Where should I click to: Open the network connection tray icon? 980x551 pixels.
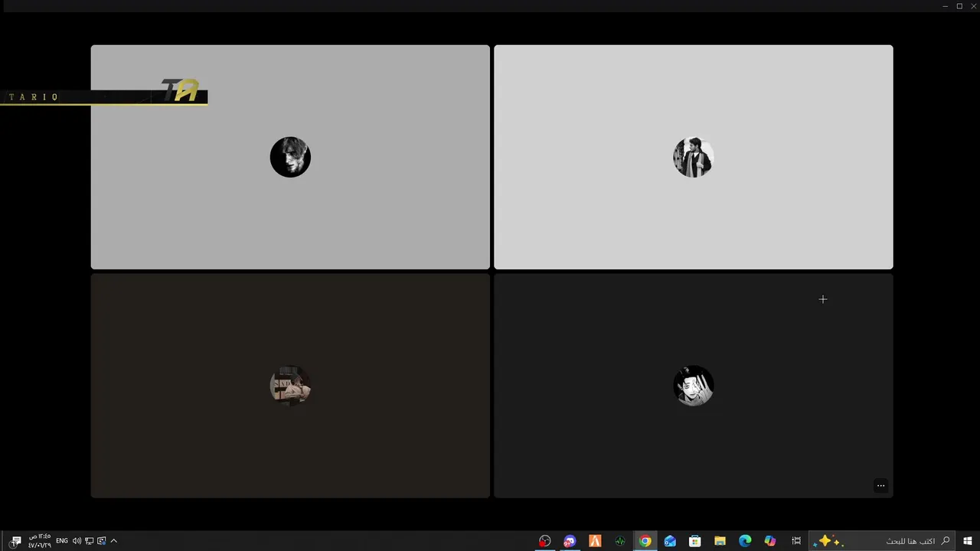pos(89,541)
